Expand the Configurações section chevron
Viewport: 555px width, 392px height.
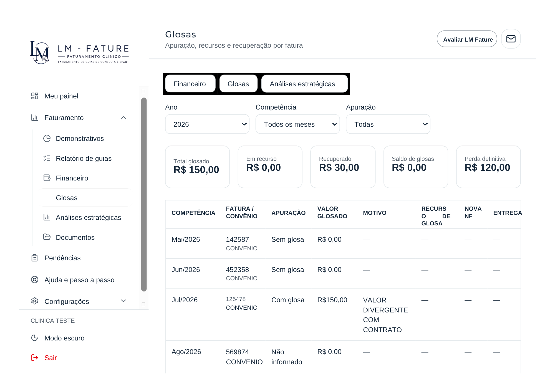tap(123, 301)
